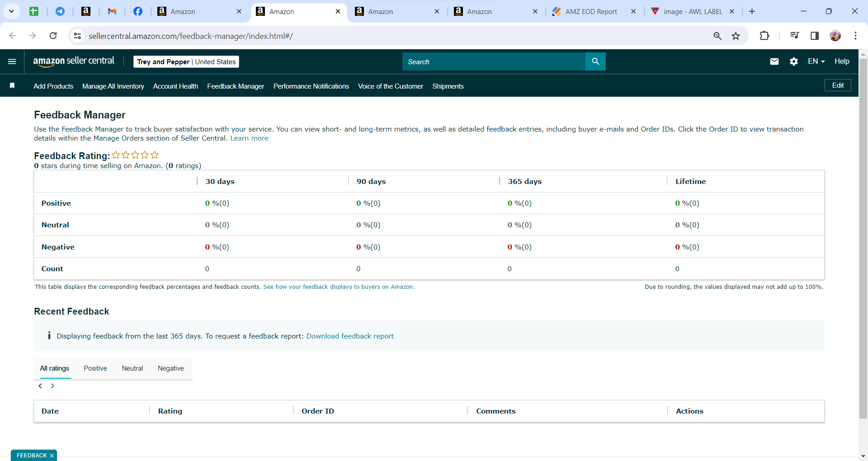Click the browser zoom magnifier icon

tap(717, 36)
